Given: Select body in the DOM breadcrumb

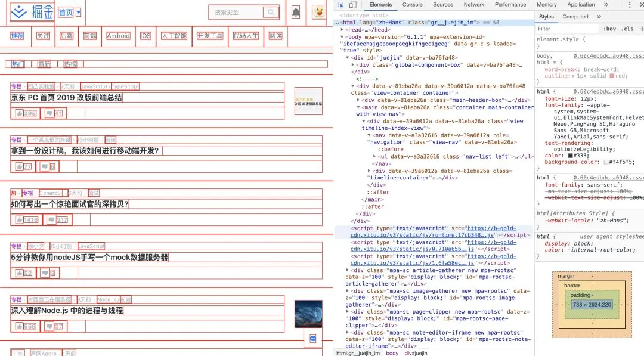Looking at the screenshot, I should coord(392,353).
